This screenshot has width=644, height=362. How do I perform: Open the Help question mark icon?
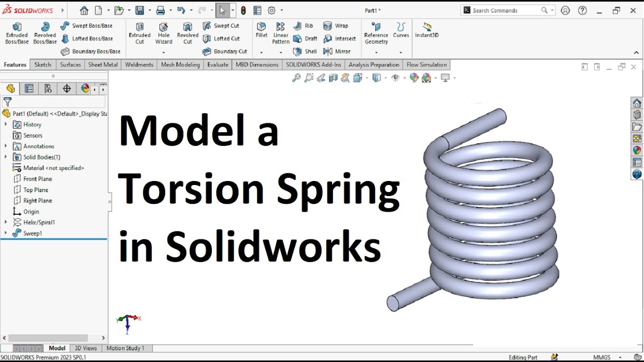tap(583, 10)
